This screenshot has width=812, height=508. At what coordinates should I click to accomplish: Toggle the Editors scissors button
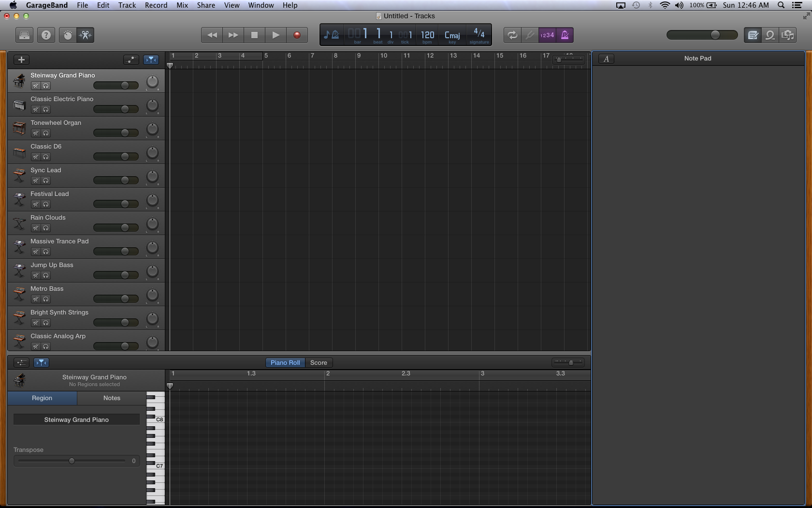click(x=86, y=35)
